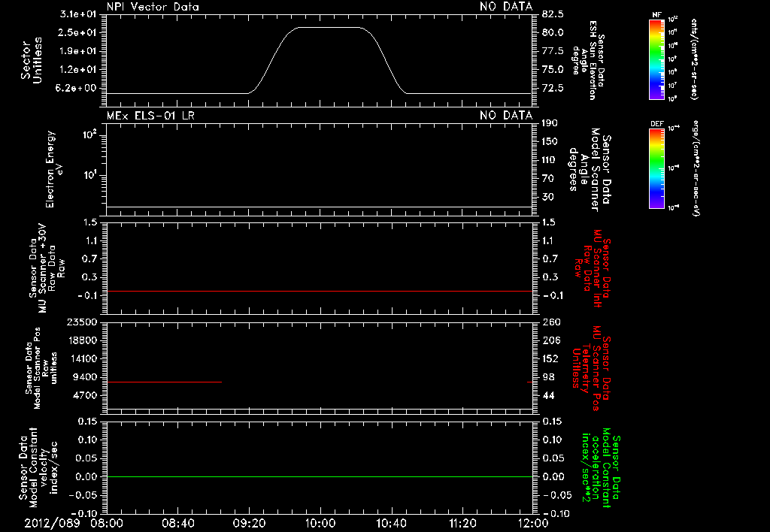
Task: Click the 260 telemetry tick value
Action: pos(551,322)
